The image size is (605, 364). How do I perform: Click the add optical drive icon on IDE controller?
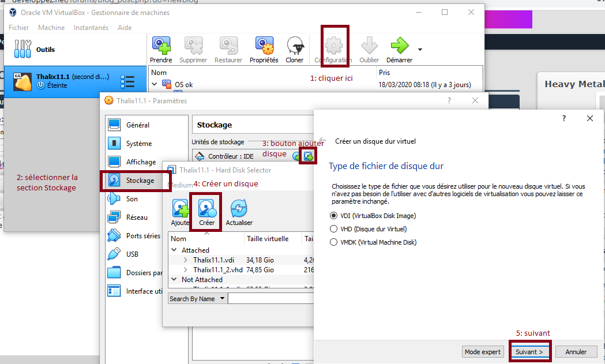[x=296, y=156]
